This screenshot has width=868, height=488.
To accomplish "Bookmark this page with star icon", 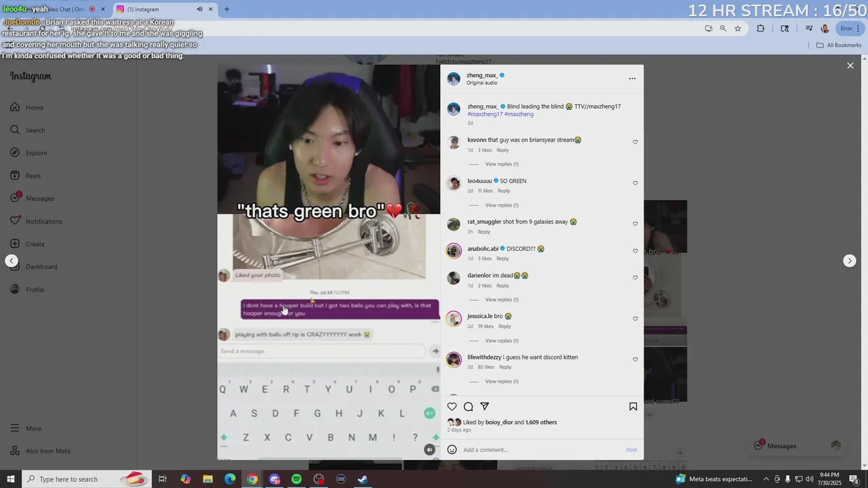I will 738,28.
